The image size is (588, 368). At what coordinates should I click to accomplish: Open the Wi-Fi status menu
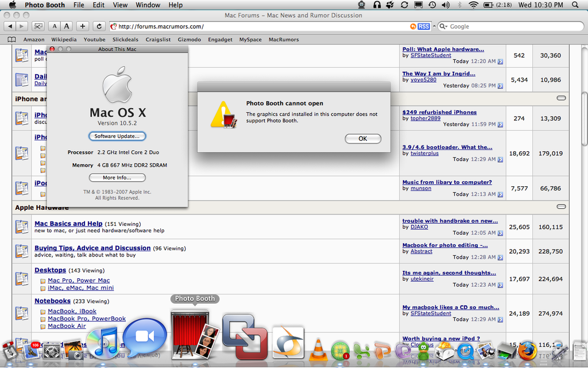473,5
